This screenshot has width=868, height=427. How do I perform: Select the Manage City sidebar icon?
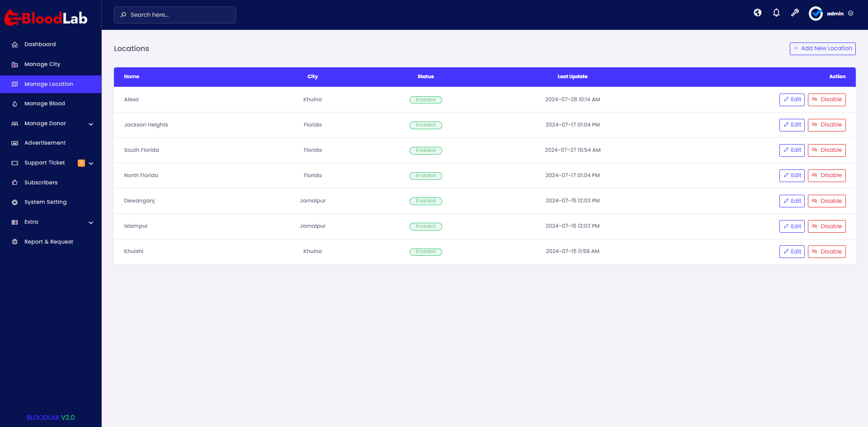click(x=14, y=64)
